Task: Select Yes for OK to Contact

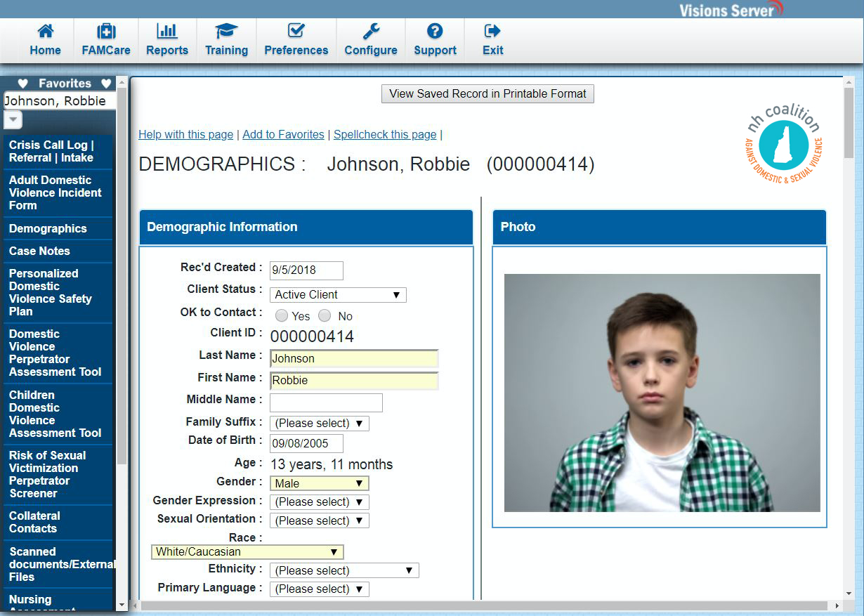Action: click(x=282, y=315)
